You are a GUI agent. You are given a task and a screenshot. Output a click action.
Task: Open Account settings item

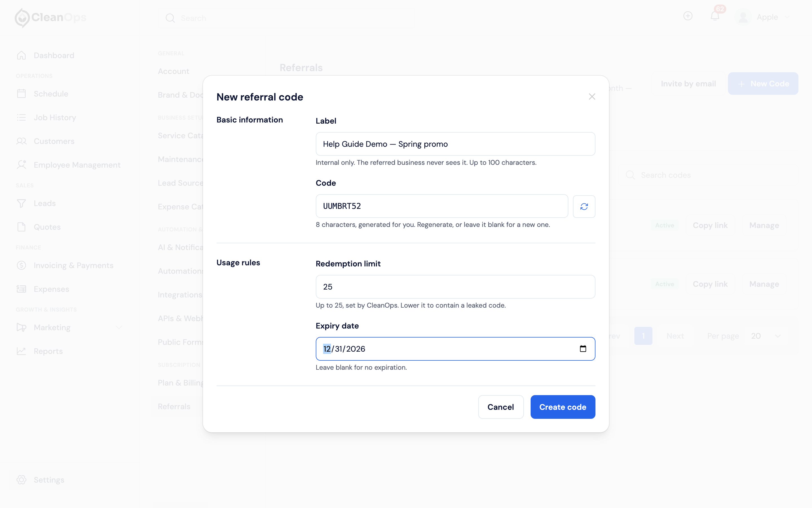173,71
